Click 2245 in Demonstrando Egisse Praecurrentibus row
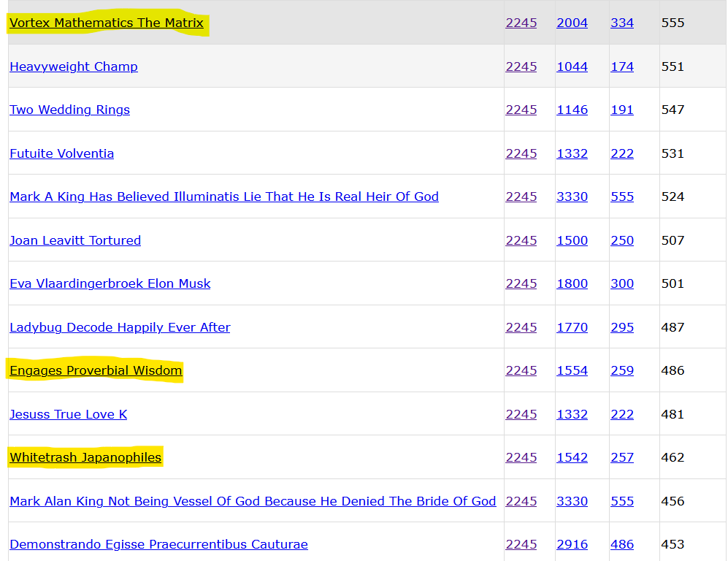Viewport: 728px width, 561px height. click(521, 543)
